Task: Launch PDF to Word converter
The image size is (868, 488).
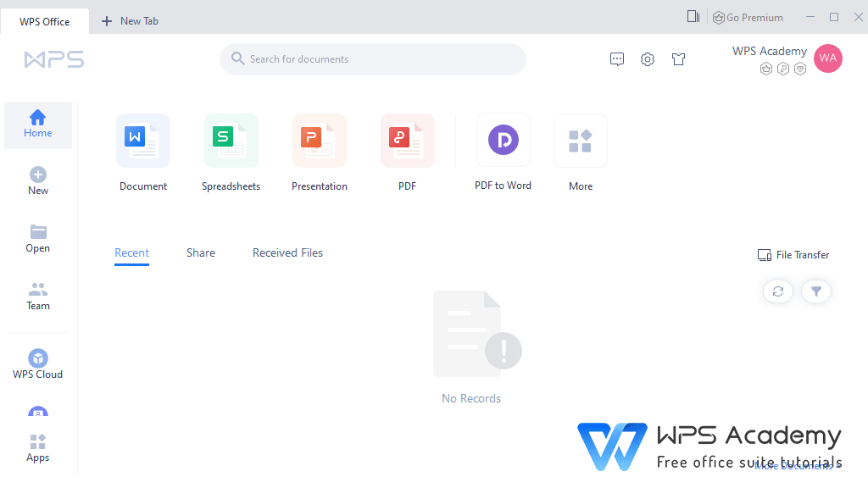Action: tap(503, 152)
